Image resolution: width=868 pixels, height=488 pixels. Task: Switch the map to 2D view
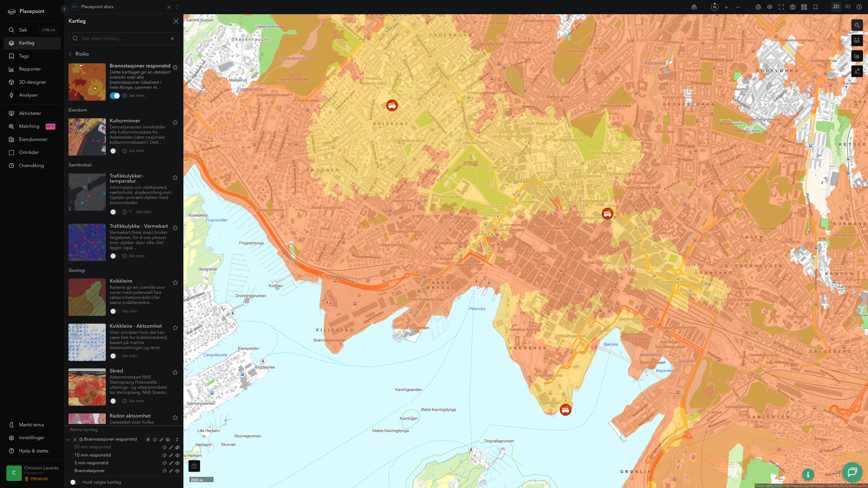[x=836, y=7]
